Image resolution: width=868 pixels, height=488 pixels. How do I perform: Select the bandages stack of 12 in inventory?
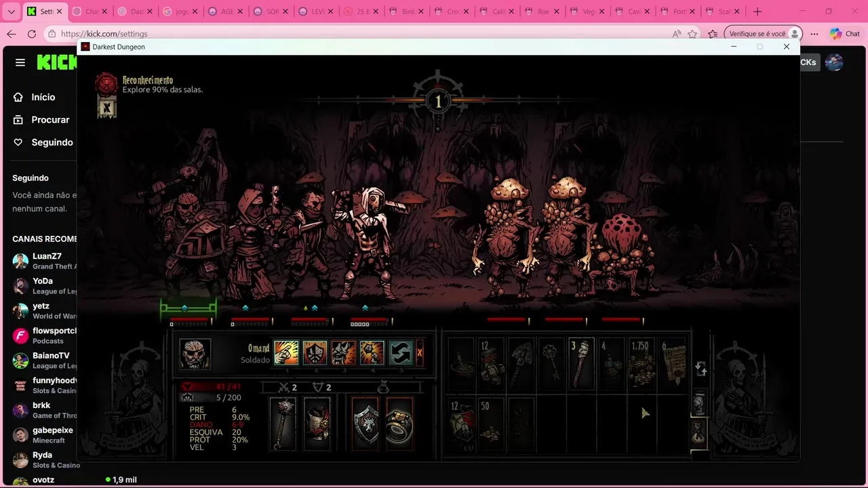pyautogui.click(x=492, y=363)
